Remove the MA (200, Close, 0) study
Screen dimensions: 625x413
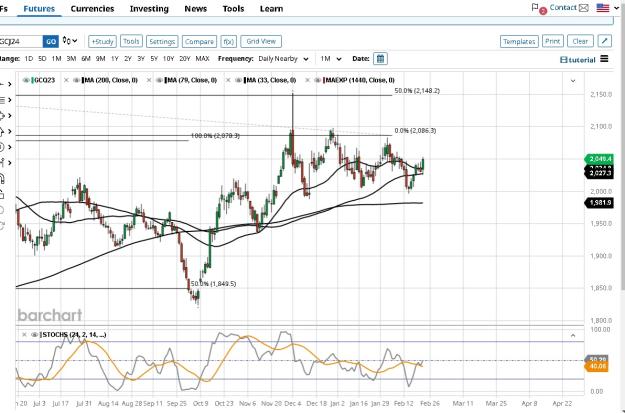tap(66, 80)
